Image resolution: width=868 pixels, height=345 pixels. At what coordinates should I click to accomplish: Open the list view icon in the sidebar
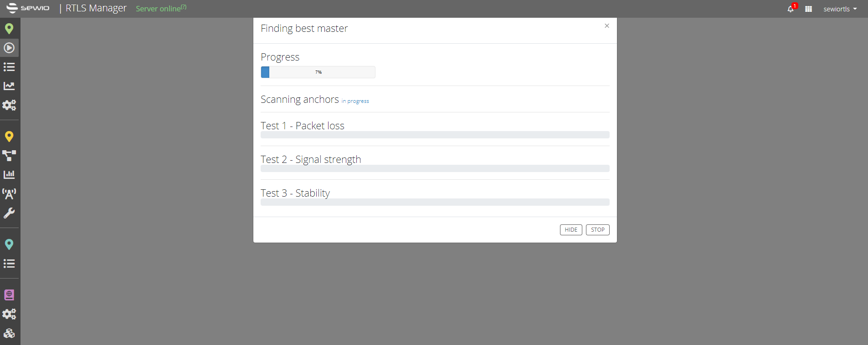[x=9, y=67]
